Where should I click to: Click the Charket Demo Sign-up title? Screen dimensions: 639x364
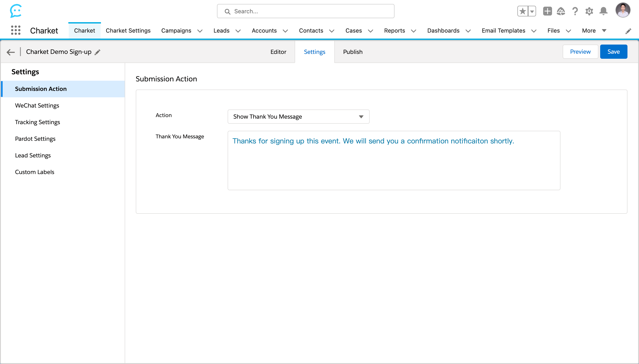pos(59,52)
